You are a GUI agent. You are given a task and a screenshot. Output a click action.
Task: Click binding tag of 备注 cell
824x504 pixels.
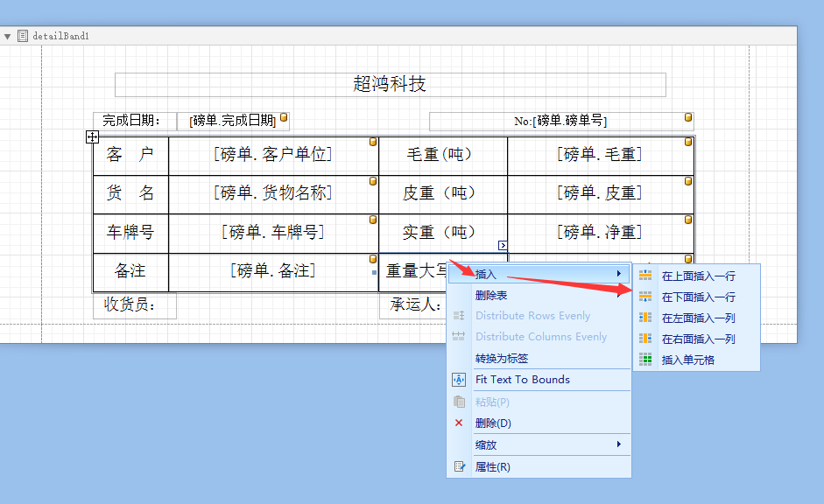click(372, 259)
